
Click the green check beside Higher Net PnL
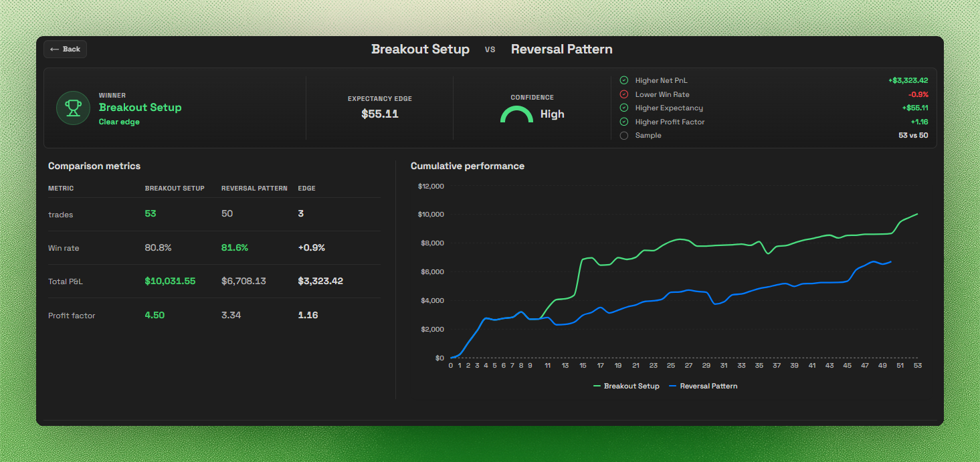[x=624, y=80]
